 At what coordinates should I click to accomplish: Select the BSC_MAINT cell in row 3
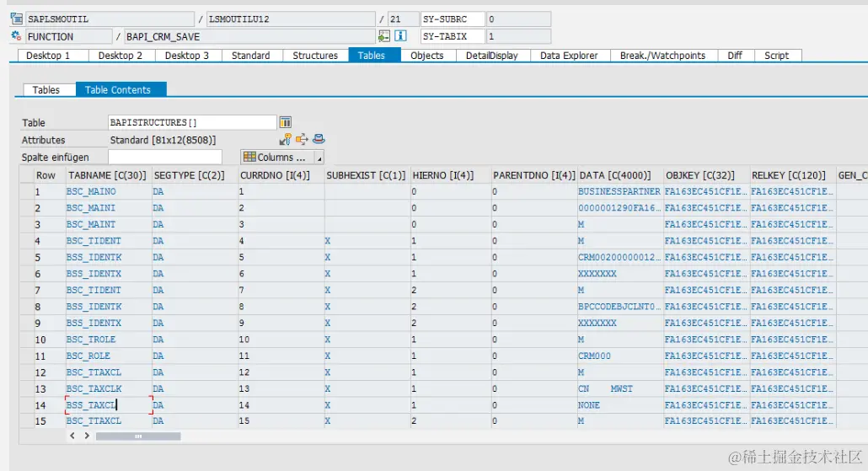pos(109,225)
